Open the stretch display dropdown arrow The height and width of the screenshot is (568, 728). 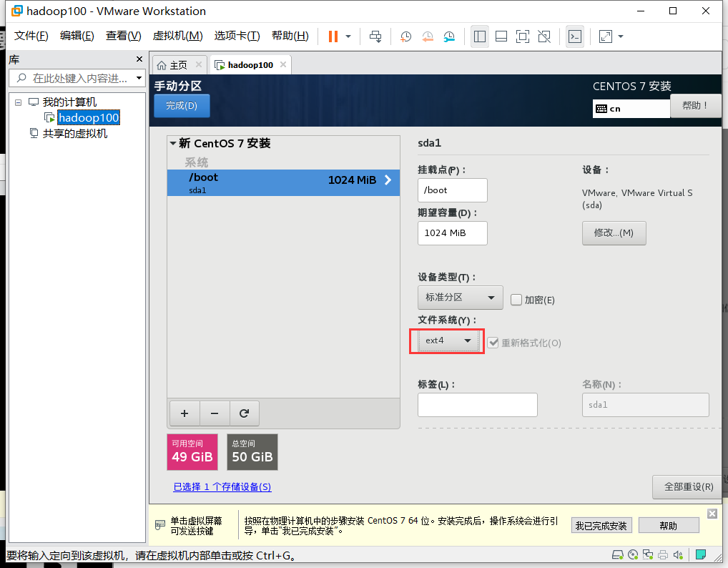tap(621, 36)
